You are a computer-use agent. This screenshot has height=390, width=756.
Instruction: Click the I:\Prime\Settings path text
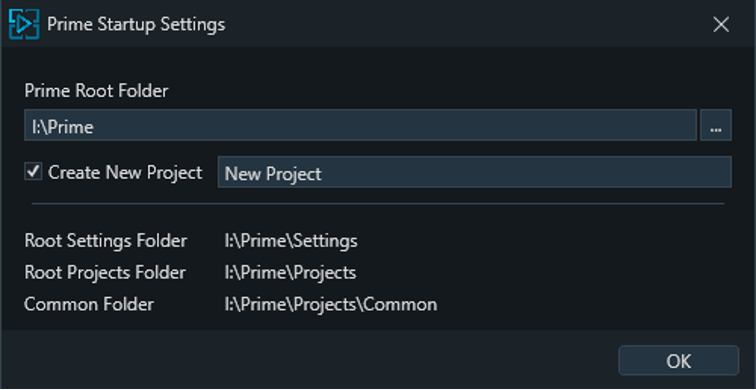click(291, 241)
